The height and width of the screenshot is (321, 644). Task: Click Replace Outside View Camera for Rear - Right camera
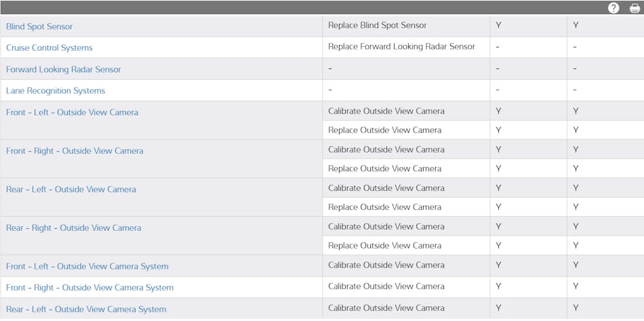(384, 246)
